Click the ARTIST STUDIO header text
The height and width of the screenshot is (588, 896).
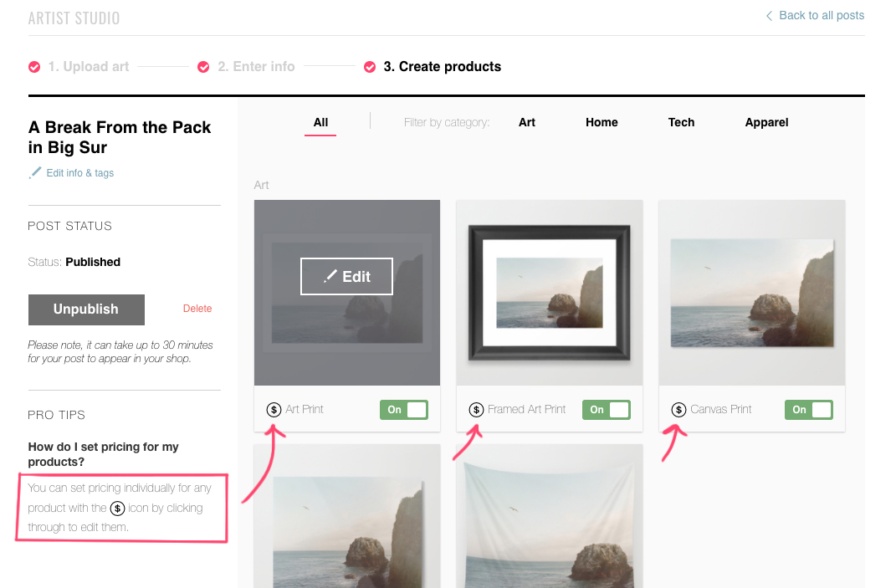[x=74, y=18]
